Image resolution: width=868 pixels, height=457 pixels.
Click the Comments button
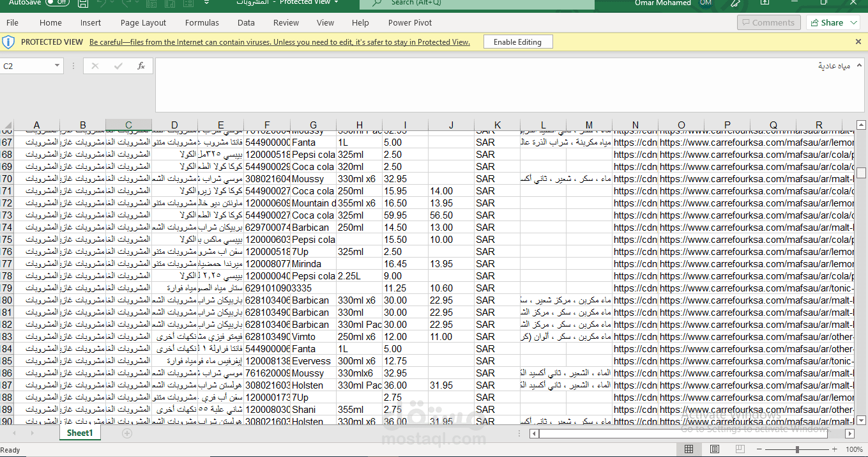point(769,22)
